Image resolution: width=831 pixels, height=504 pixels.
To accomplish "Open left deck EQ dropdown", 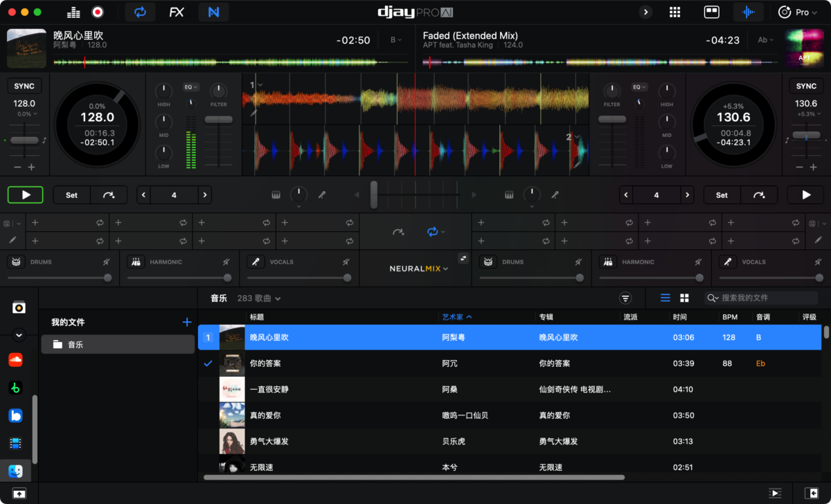I will [x=190, y=87].
